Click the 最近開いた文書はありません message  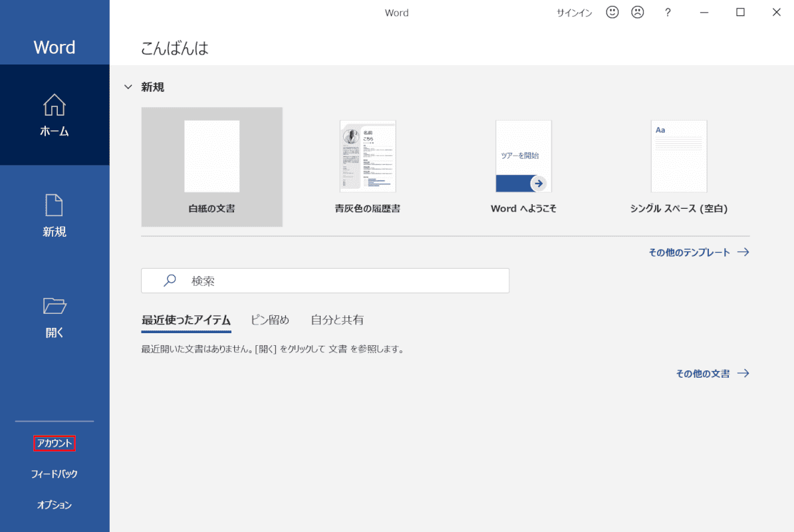[273, 348]
